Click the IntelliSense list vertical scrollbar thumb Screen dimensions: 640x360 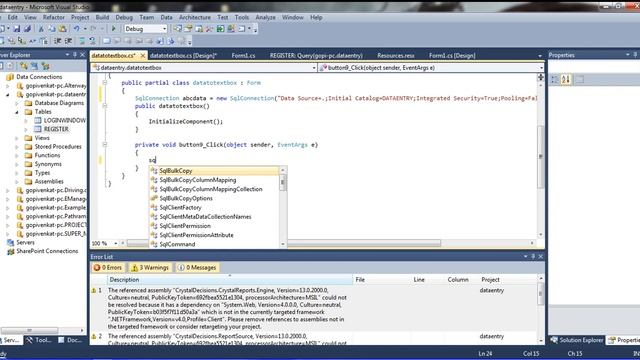[283, 182]
